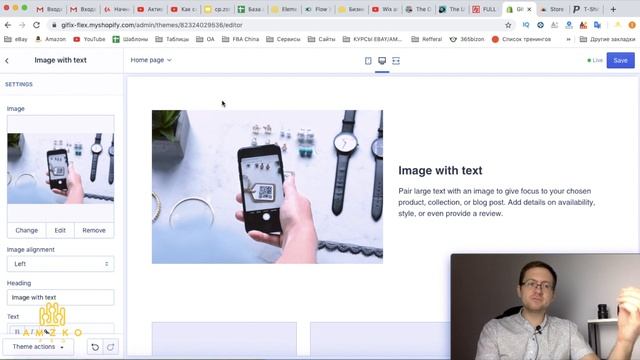Show more bookmarks overflow chevron
This screenshot has width=640, height=360.
pyautogui.click(x=568, y=39)
